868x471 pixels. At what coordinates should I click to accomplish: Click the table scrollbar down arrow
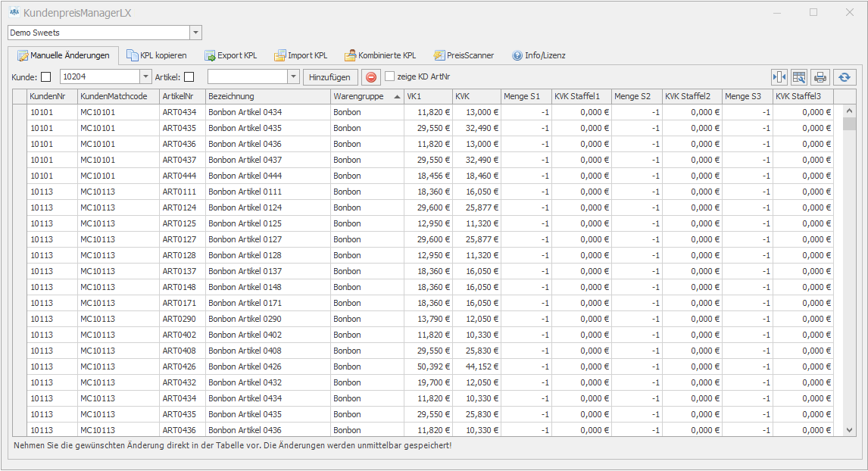click(849, 430)
